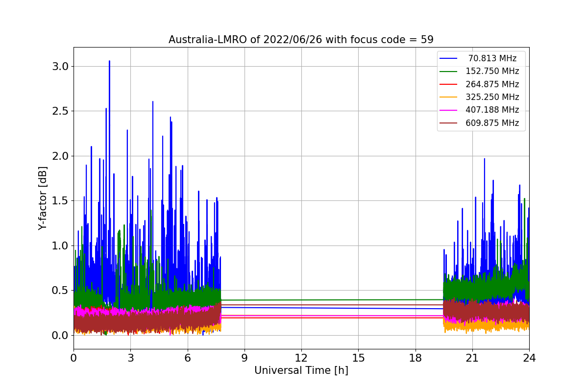Select the 407.188 MHz legend label
588x392 pixels.
pyautogui.click(x=492, y=110)
